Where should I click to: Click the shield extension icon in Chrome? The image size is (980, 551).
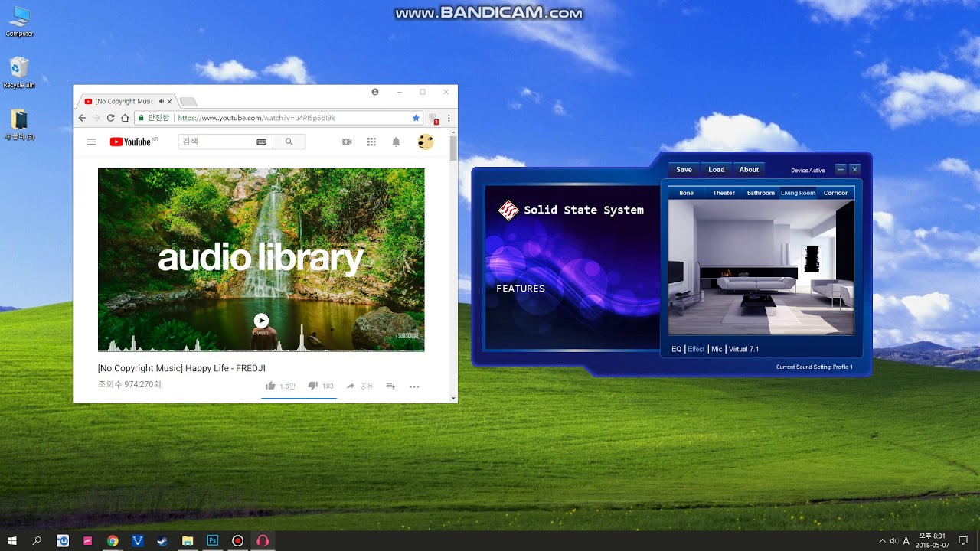point(434,119)
